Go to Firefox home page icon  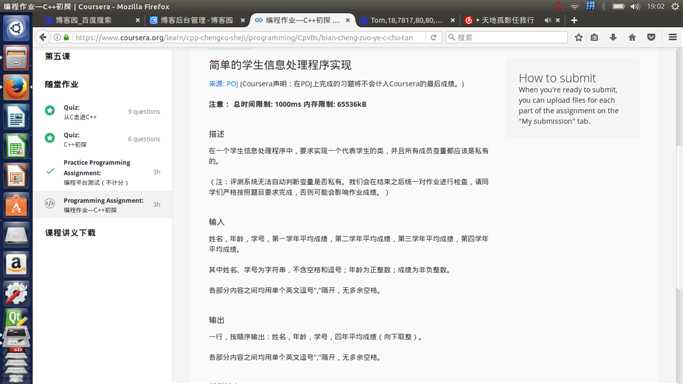(x=632, y=37)
